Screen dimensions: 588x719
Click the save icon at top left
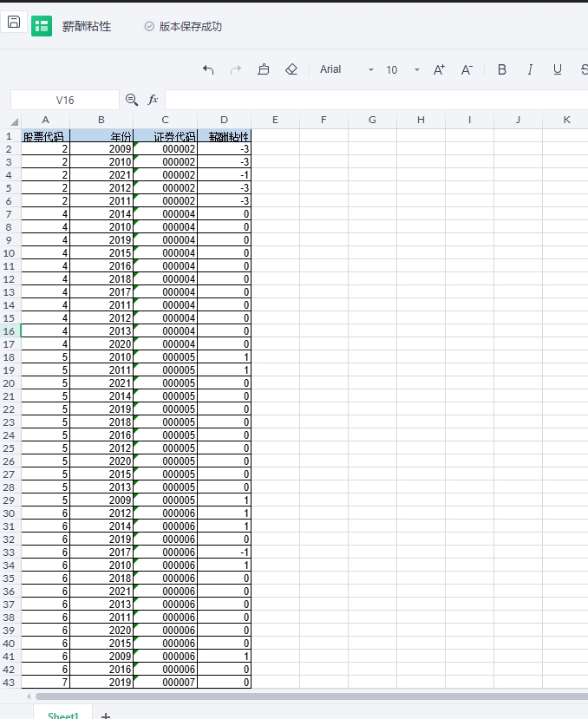[14, 23]
